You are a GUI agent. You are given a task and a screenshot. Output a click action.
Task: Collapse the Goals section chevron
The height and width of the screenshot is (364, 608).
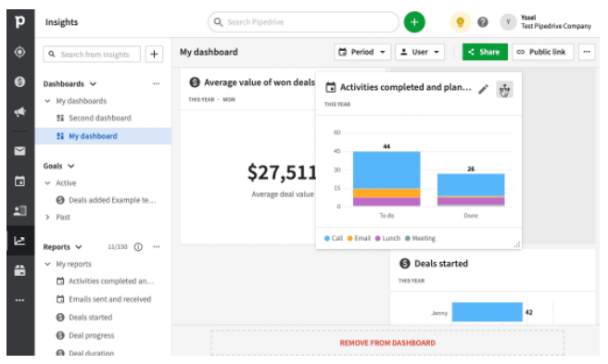71,166
